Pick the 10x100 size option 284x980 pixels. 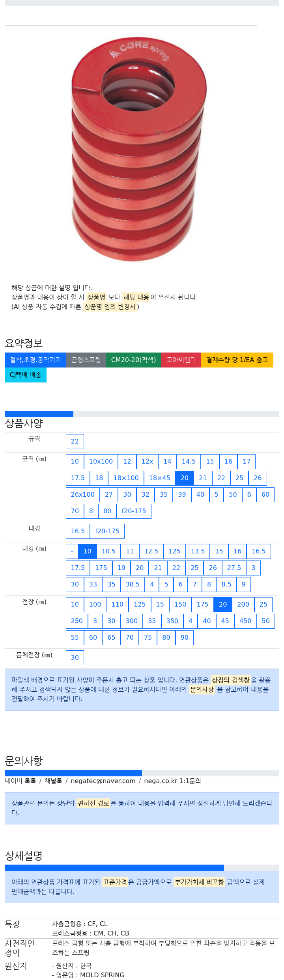click(x=101, y=462)
